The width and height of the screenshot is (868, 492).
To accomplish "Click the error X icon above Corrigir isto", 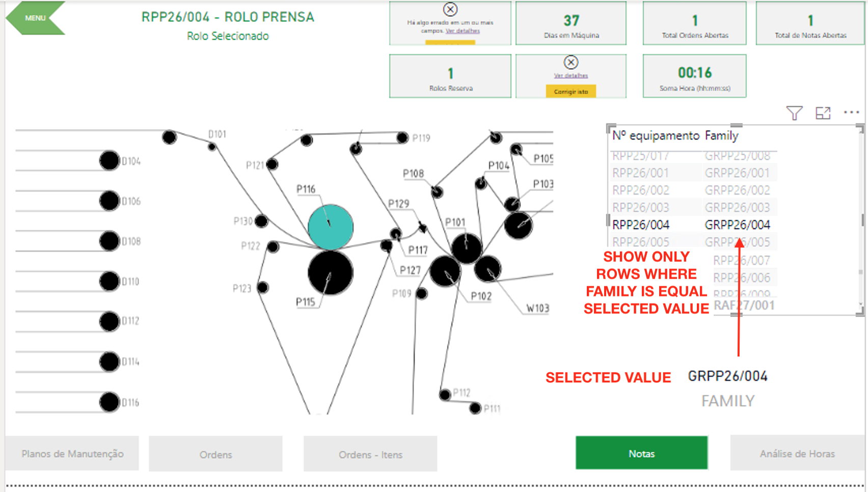I will pos(571,62).
